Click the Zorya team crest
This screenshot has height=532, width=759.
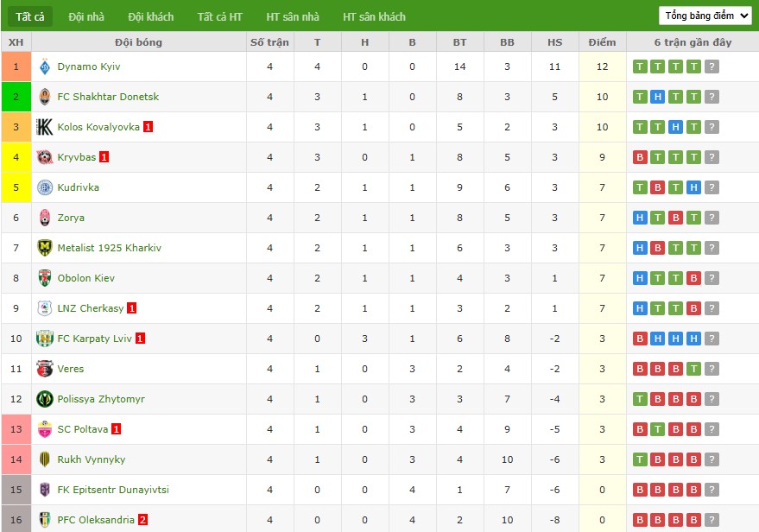[x=45, y=218]
